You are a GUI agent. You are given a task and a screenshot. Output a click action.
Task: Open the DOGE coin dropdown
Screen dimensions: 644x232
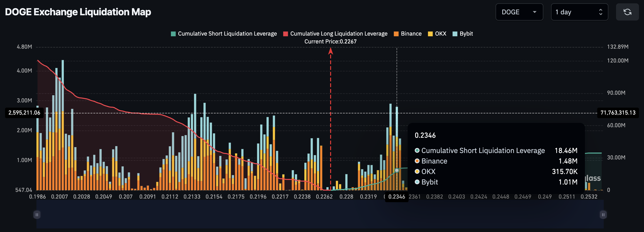519,12
